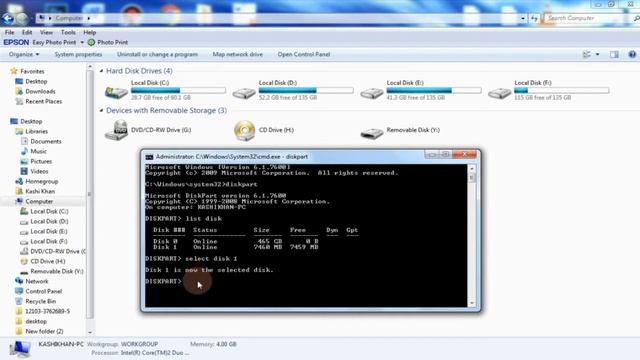Screen dimensions: 640x360
Task: Click Local Disk (C:) usage bar
Action: point(178,90)
